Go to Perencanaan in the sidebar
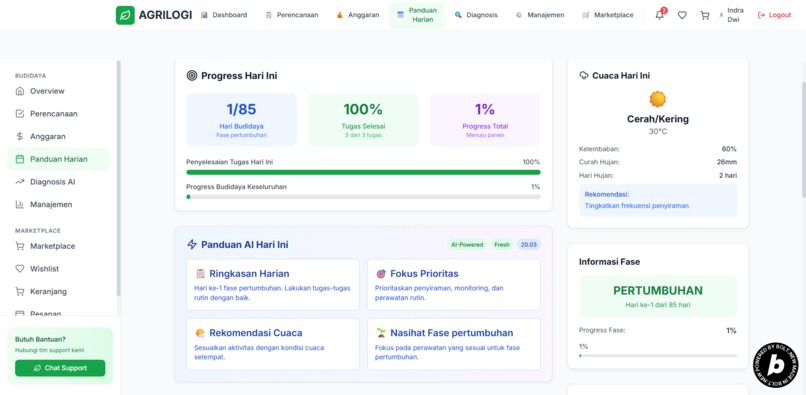Screen dimensions: 806x395 pyautogui.click(x=58, y=114)
